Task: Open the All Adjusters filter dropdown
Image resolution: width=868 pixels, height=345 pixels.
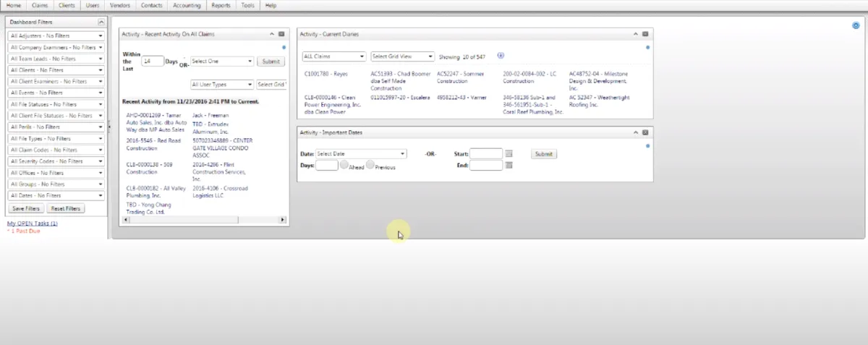Action: pos(56,36)
